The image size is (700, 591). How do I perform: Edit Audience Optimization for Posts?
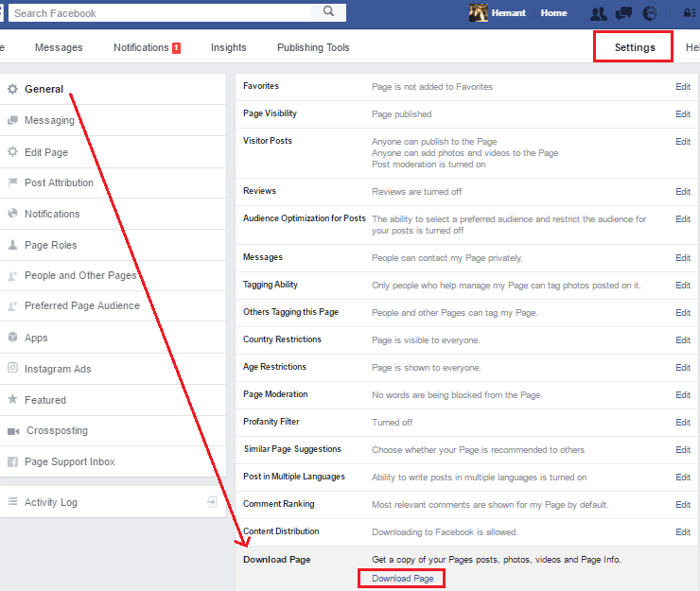coord(683,218)
